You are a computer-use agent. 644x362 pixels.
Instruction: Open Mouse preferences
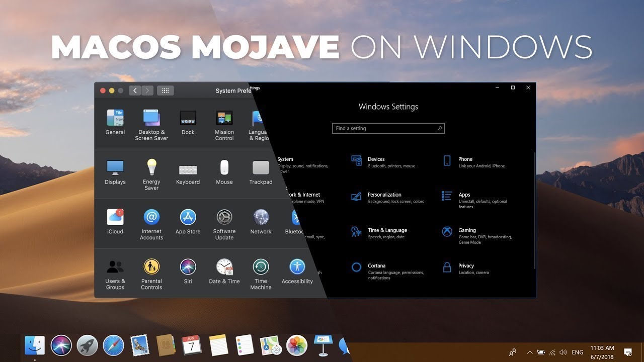(224, 172)
